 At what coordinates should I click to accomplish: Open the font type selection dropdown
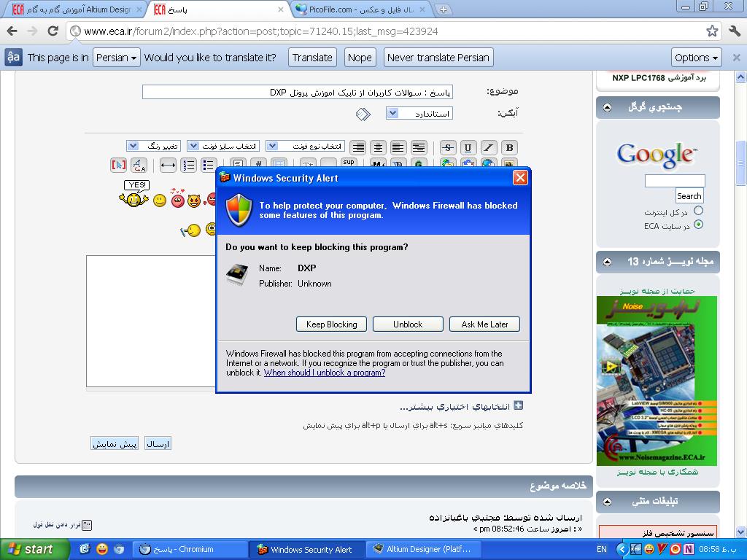point(306,146)
